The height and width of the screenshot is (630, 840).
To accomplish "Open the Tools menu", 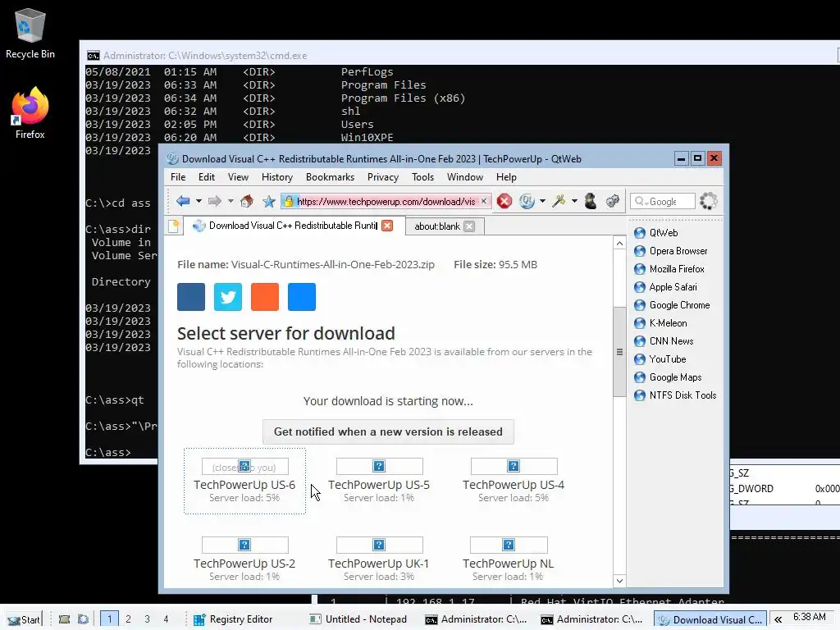I will [x=422, y=177].
